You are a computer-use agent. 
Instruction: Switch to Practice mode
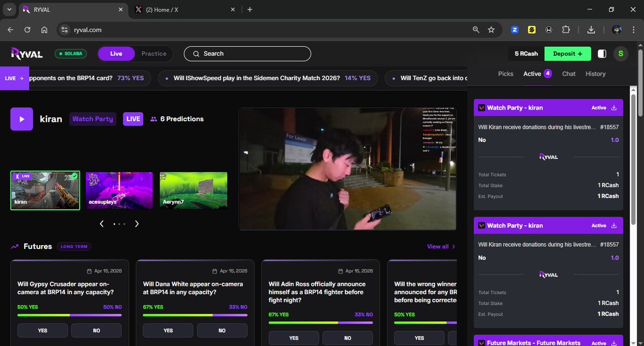(154, 54)
